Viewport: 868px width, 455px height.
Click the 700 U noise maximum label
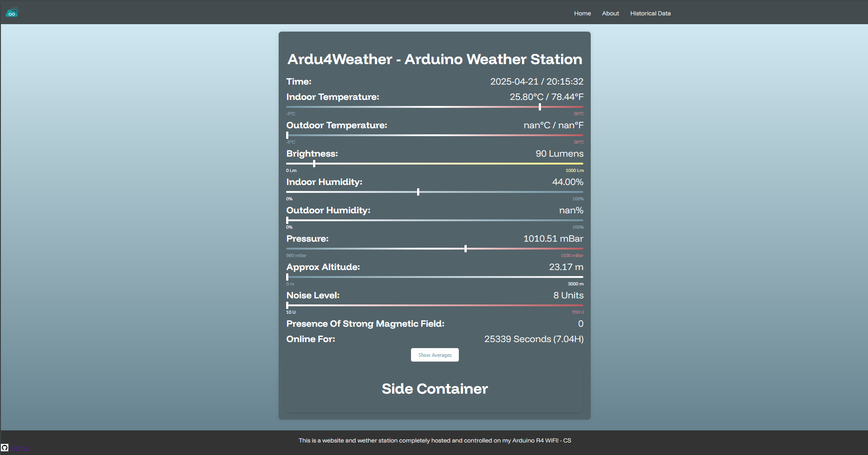click(578, 312)
